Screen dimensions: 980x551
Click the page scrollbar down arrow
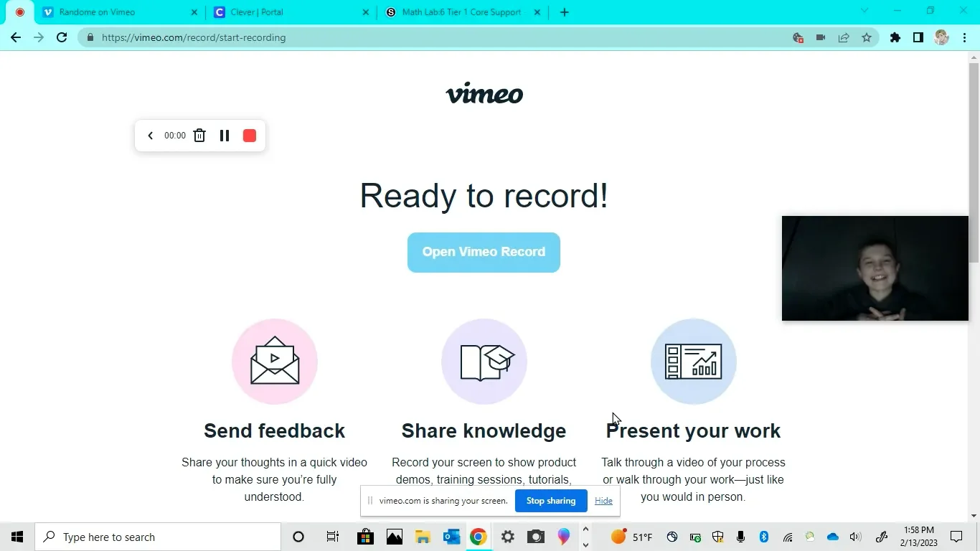[974, 516]
